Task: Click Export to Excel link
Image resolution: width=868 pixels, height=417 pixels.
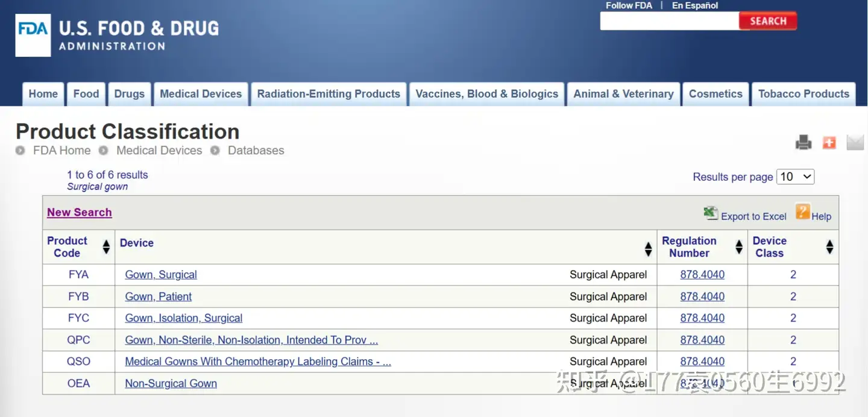Action: pyautogui.click(x=753, y=216)
